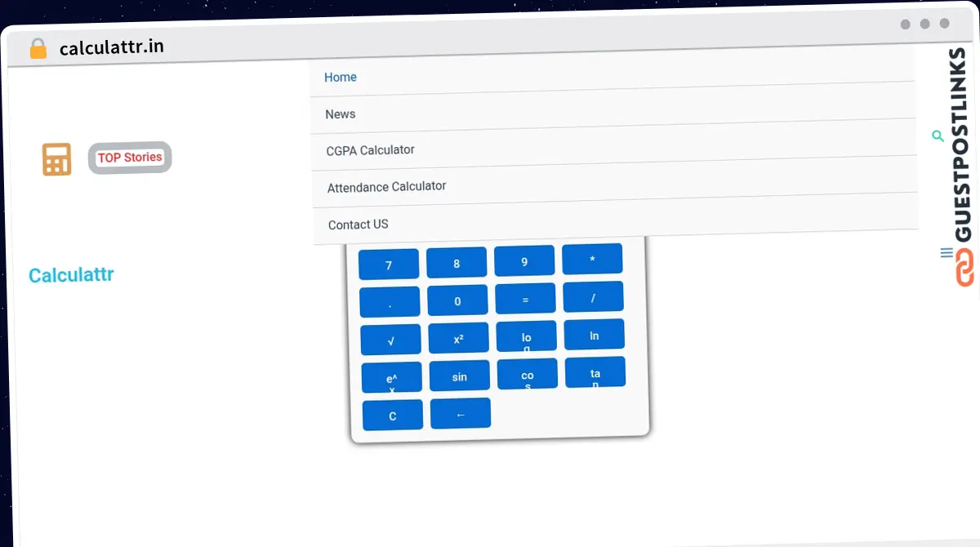Click the C clear key

tap(393, 415)
